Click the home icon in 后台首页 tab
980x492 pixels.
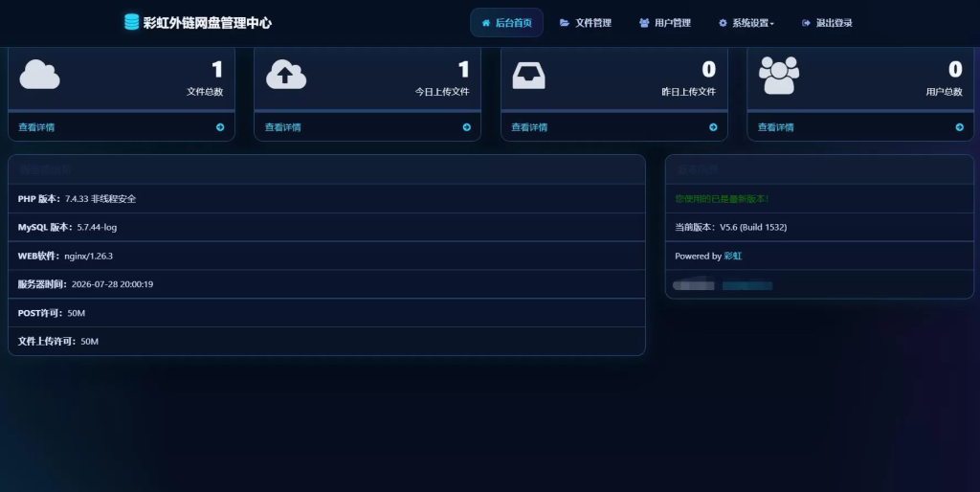click(x=485, y=23)
